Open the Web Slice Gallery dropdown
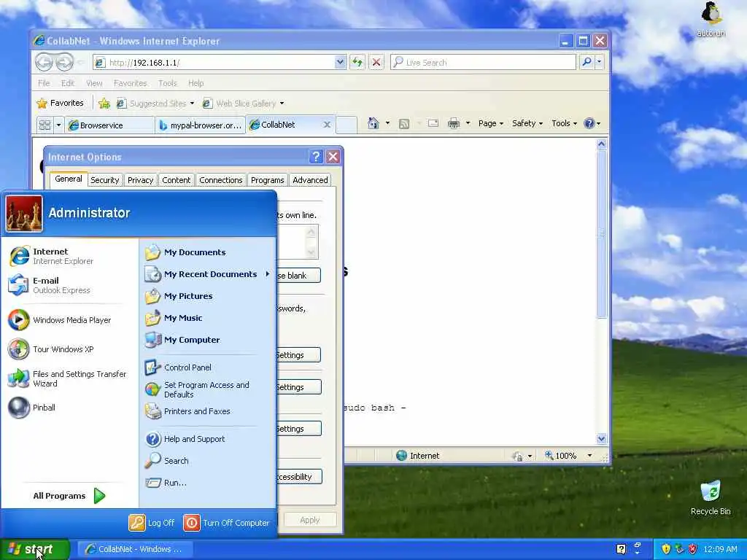Viewport: 747px width, 560px height. [282, 104]
